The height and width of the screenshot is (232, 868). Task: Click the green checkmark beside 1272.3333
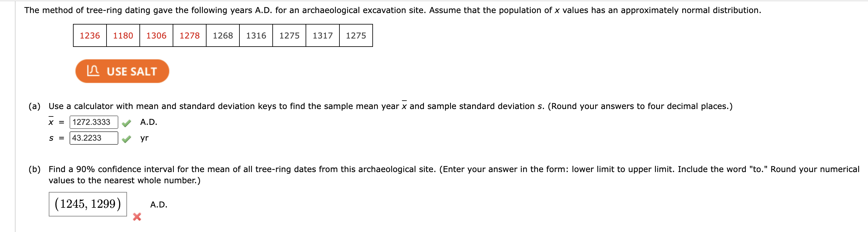127,123
